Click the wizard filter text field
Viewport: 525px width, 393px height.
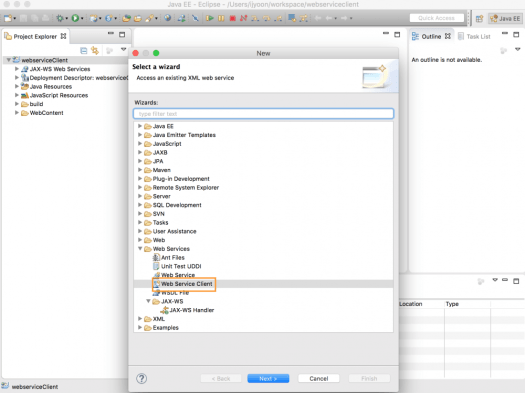pos(263,113)
